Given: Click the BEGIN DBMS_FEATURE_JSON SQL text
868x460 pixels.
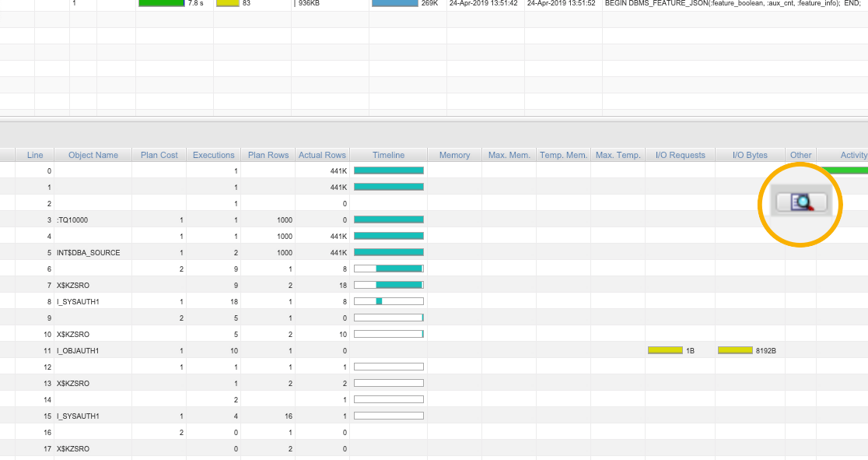Looking at the screenshot, I should tap(733, 3).
